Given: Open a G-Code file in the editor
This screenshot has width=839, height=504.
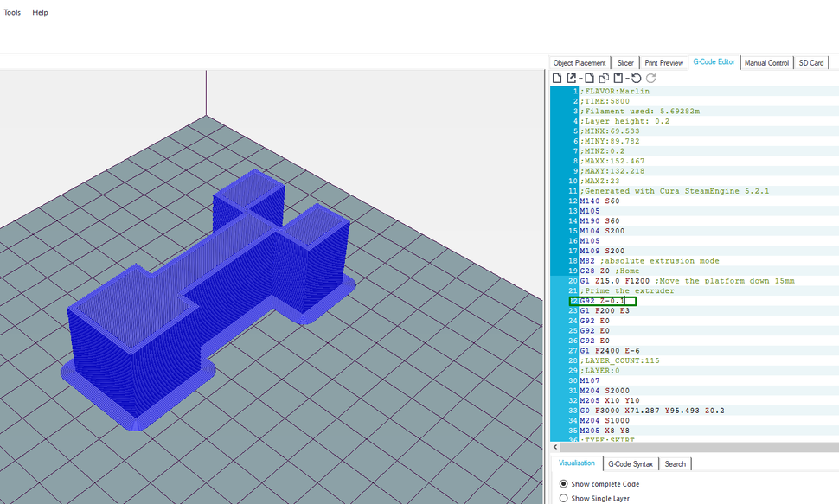Looking at the screenshot, I should pyautogui.click(x=589, y=78).
